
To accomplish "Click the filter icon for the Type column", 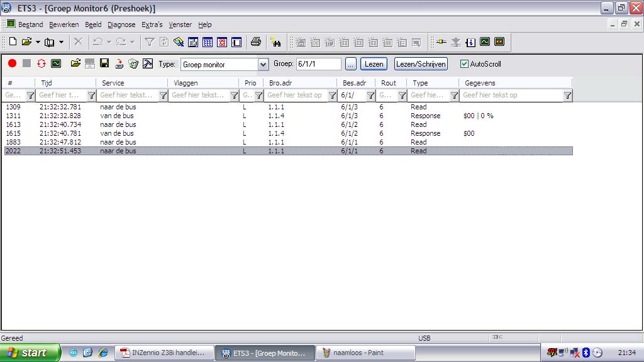I will (453, 96).
